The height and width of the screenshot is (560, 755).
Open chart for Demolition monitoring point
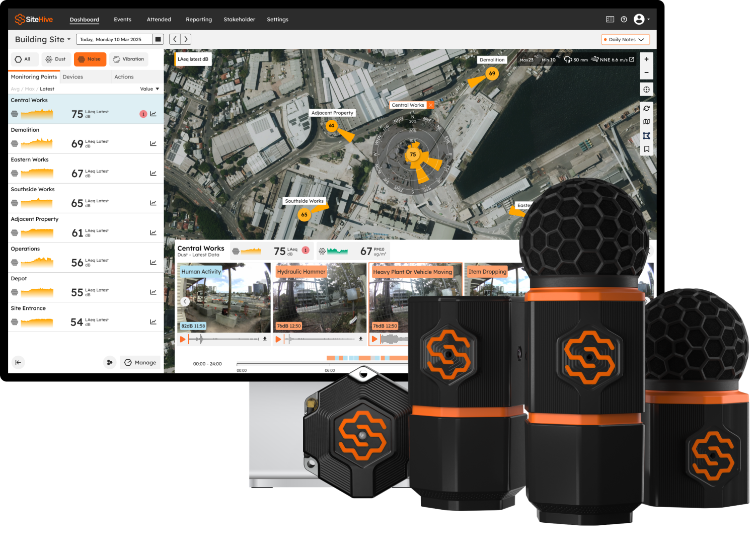tap(153, 144)
